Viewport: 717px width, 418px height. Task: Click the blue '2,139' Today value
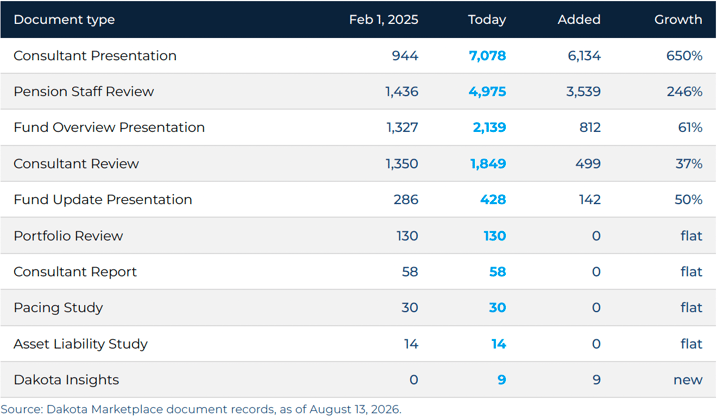click(489, 127)
